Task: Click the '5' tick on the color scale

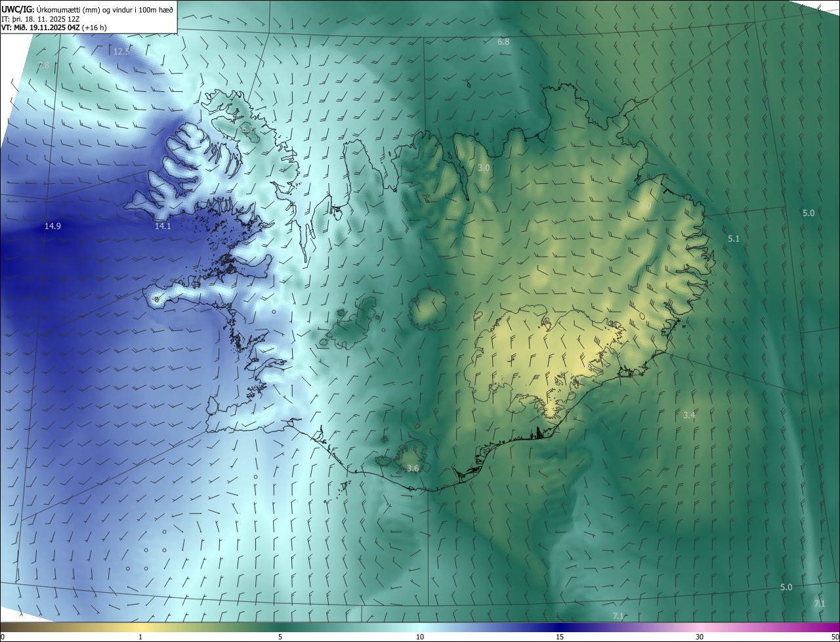Action: coord(280,637)
